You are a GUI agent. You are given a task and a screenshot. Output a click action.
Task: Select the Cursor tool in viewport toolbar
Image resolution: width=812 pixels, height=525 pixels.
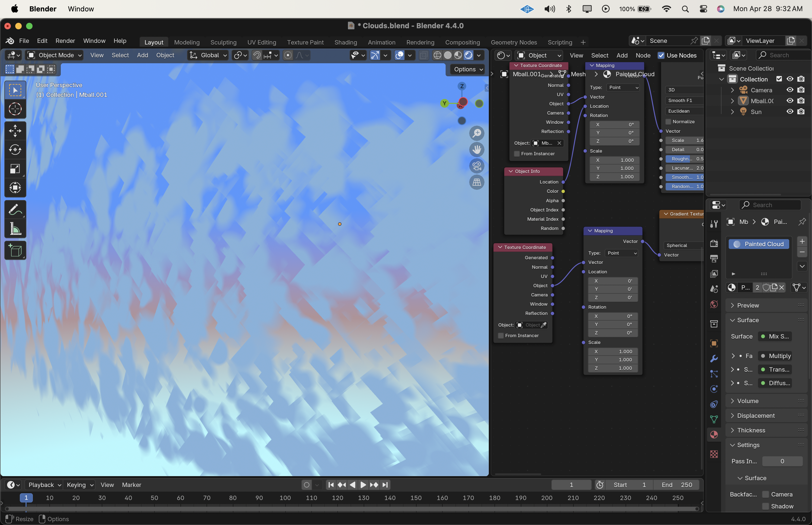pos(15,109)
